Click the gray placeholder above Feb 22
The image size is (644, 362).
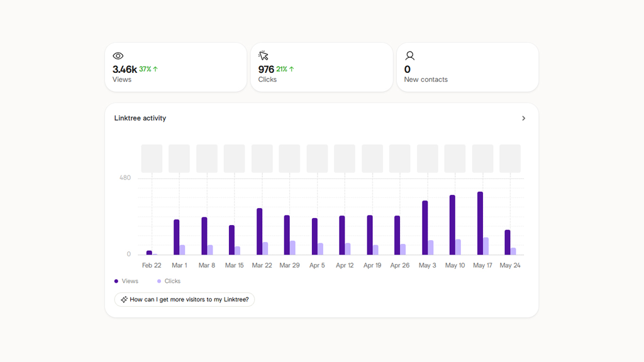pyautogui.click(x=152, y=158)
